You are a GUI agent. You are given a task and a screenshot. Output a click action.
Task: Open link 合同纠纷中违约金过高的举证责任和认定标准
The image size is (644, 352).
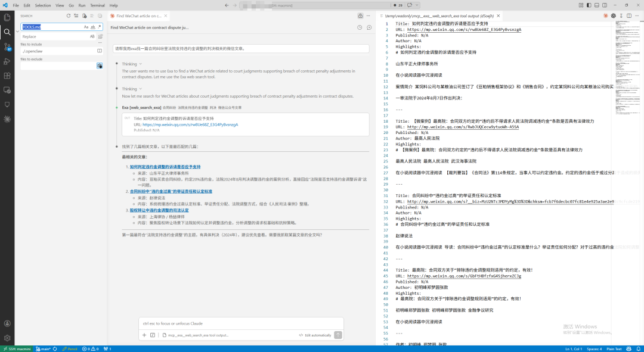[x=171, y=192]
